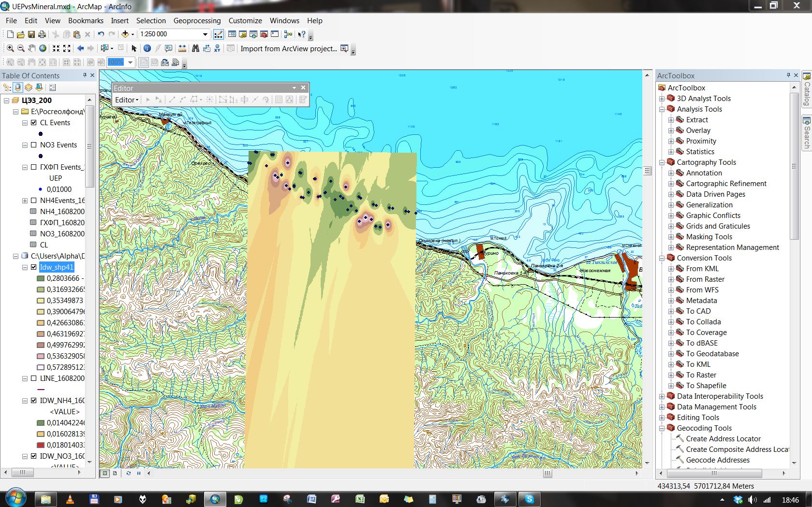
Task: Save the map document
Action: [31, 34]
